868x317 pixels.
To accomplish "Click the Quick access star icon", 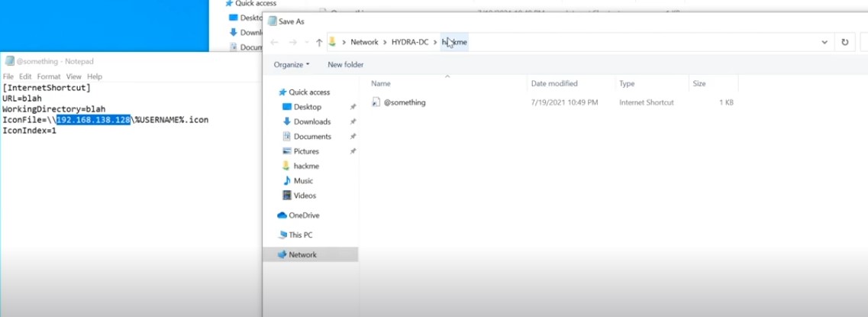I will click(x=282, y=92).
